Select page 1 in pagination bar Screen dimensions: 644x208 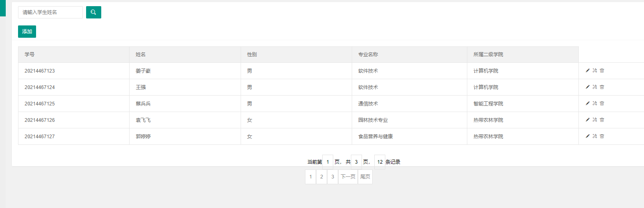(x=311, y=177)
